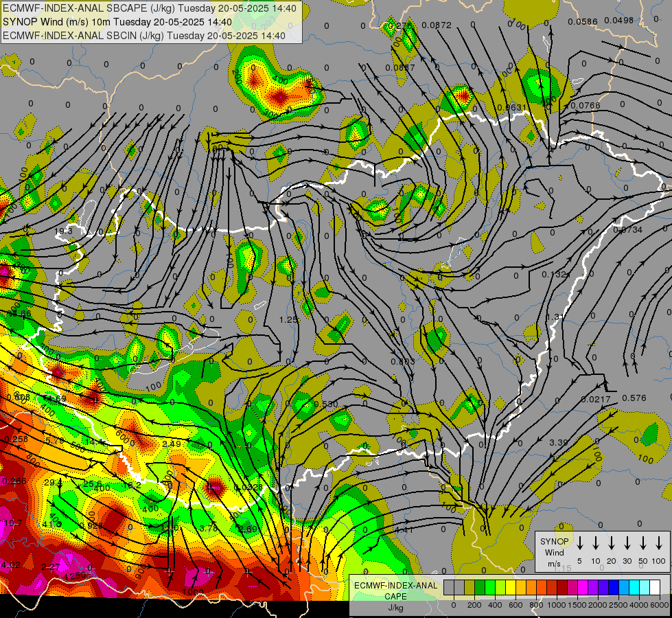
Task: Click the 0.0328 value on the map
Action: pyautogui.click(x=248, y=488)
